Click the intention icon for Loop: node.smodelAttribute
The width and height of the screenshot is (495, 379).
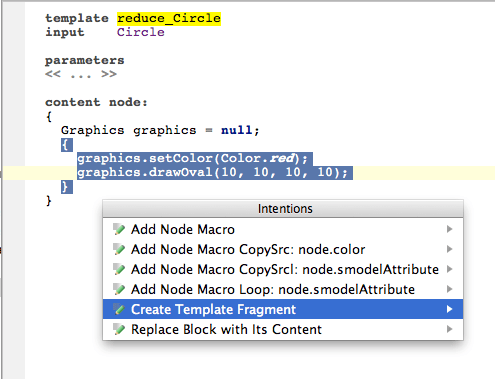pyautogui.click(x=119, y=289)
